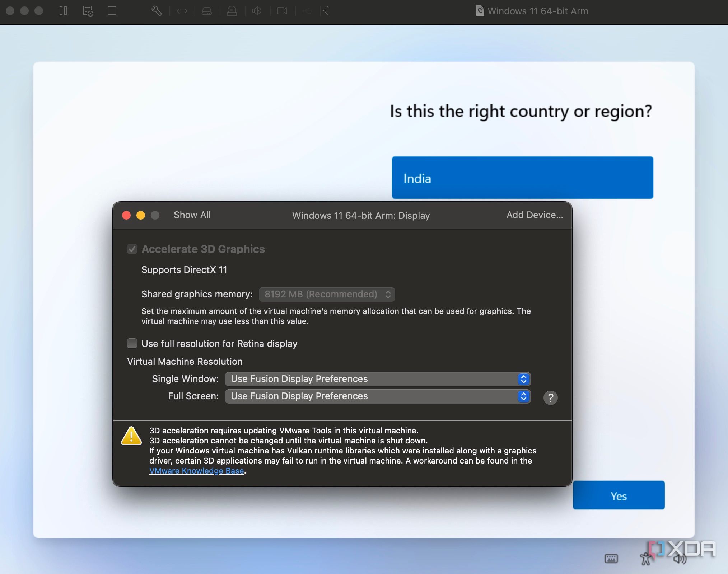
Task: Open the snapshot manager toolbar icon
Action: [88, 11]
